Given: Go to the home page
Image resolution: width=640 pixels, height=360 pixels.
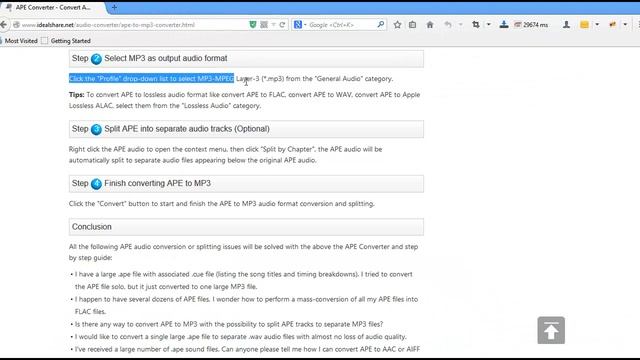Looking at the screenshot, I should (x=430, y=25).
